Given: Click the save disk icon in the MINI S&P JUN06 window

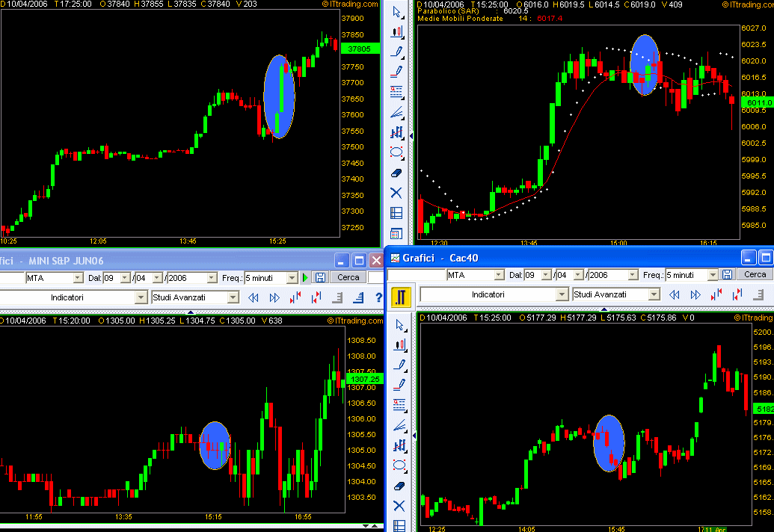Looking at the screenshot, I should coord(320,278).
